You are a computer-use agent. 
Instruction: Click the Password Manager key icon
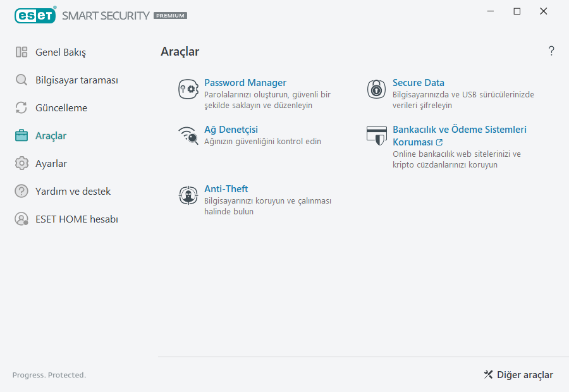(x=187, y=89)
